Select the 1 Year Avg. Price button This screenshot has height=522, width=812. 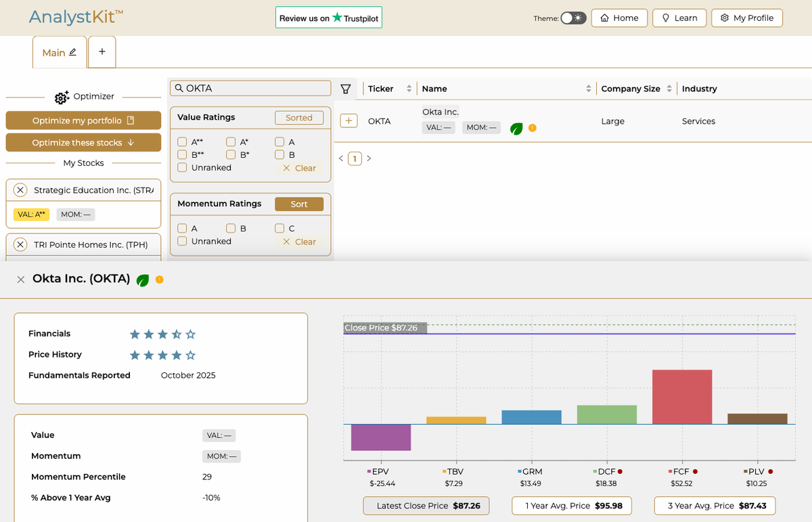pyautogui.click(x=571, y=506)
